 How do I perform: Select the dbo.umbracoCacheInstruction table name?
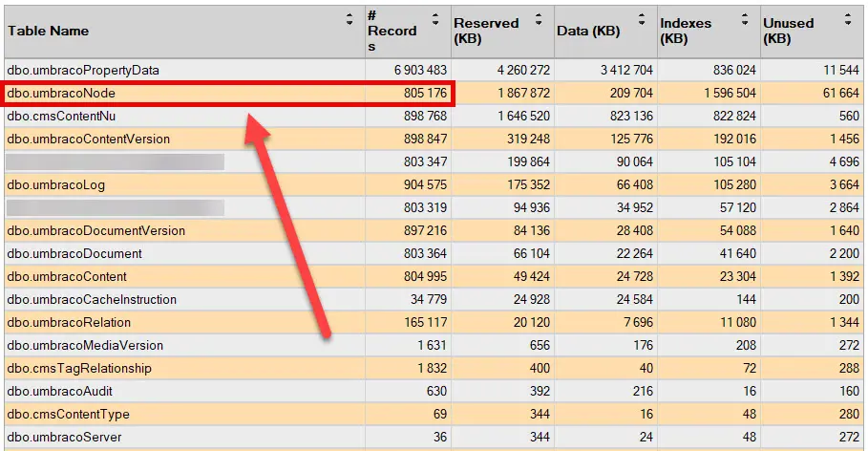[92, 300]
